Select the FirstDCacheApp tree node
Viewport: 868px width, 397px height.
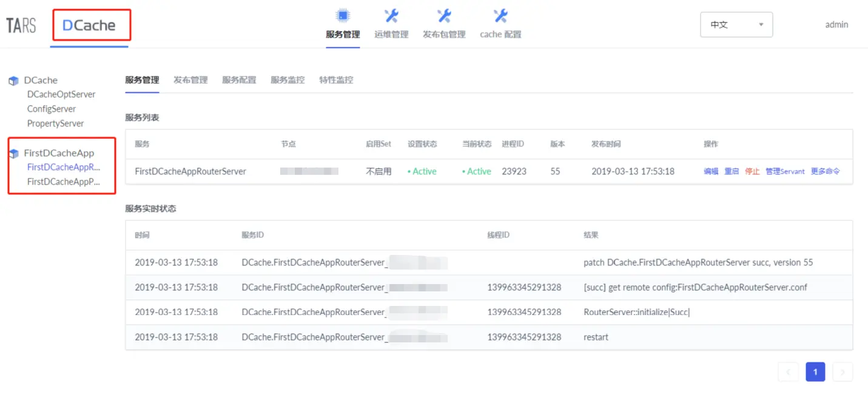59,153
